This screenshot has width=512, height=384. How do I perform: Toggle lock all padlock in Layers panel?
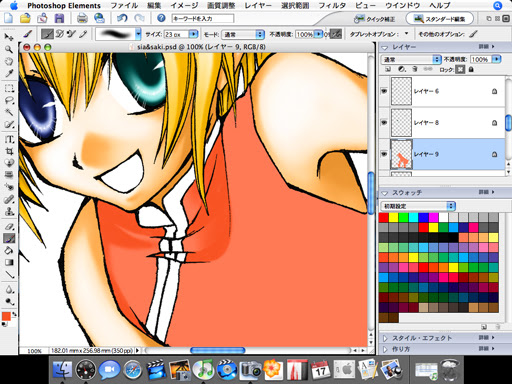coord(471,70)
